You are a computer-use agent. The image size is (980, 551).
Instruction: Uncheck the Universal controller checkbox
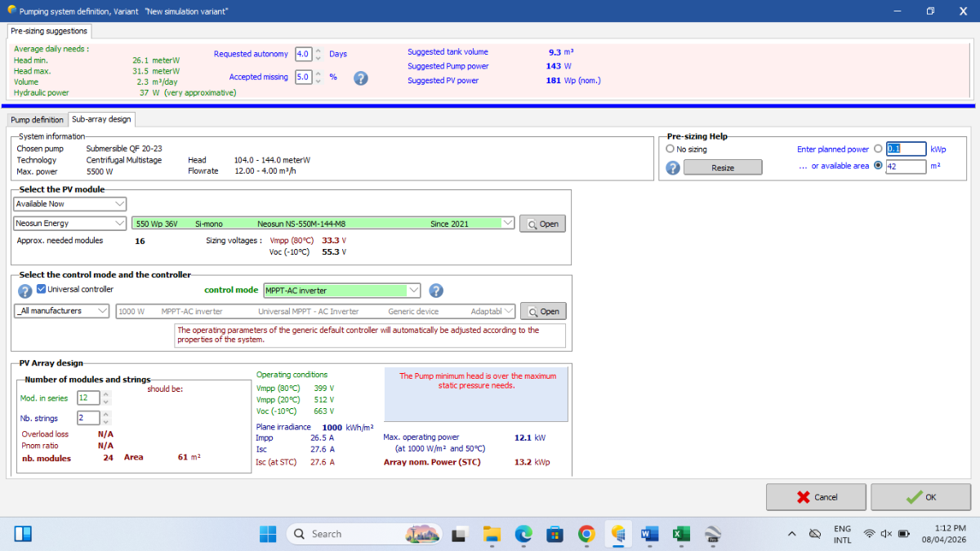tap(42, 289)
